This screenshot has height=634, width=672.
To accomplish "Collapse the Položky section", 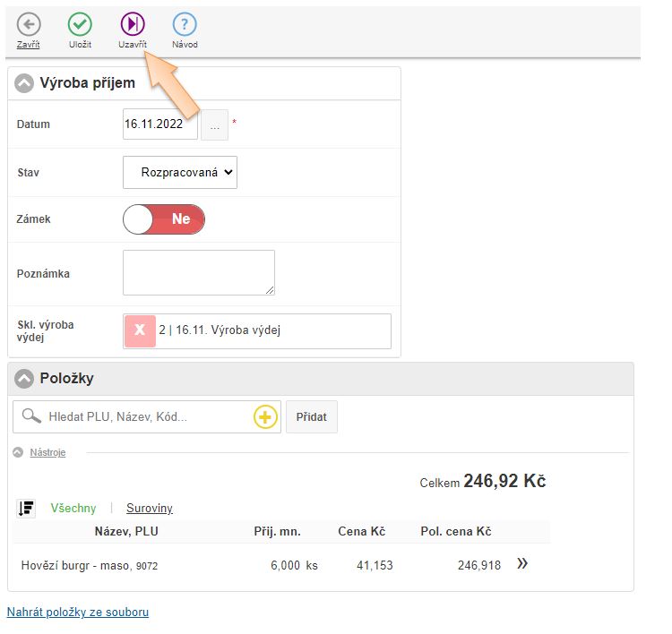I will point(24,379).
